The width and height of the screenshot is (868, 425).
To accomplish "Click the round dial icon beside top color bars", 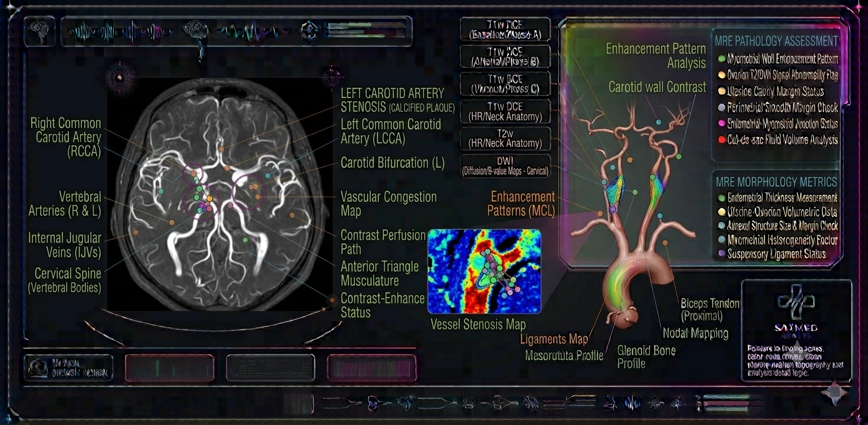I will coord(311,31).
